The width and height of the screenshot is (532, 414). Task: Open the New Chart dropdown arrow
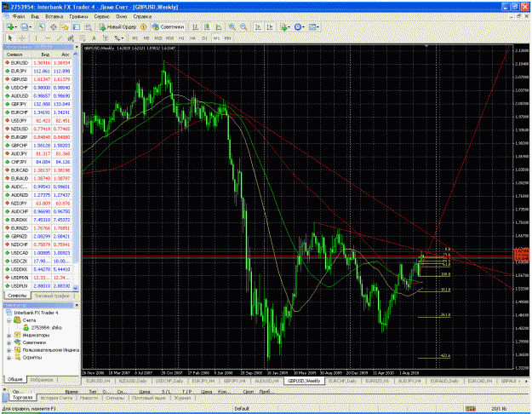[15, 26]
